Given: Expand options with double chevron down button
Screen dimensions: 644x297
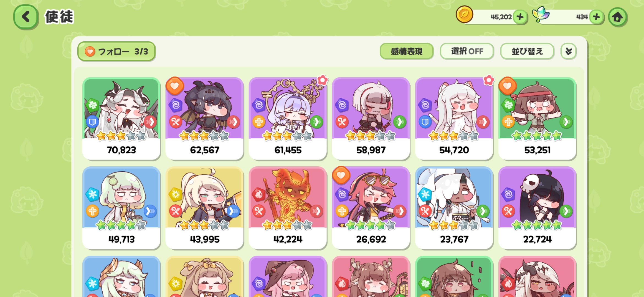Looking at the screenshot, I should pos(569,51).
